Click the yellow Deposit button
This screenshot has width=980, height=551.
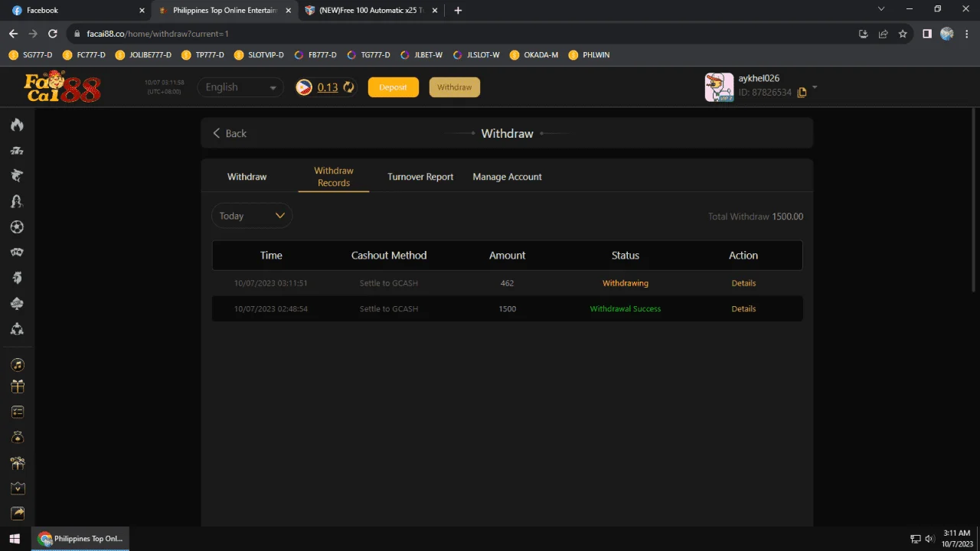pyautogui.click(x=394, y=87)
